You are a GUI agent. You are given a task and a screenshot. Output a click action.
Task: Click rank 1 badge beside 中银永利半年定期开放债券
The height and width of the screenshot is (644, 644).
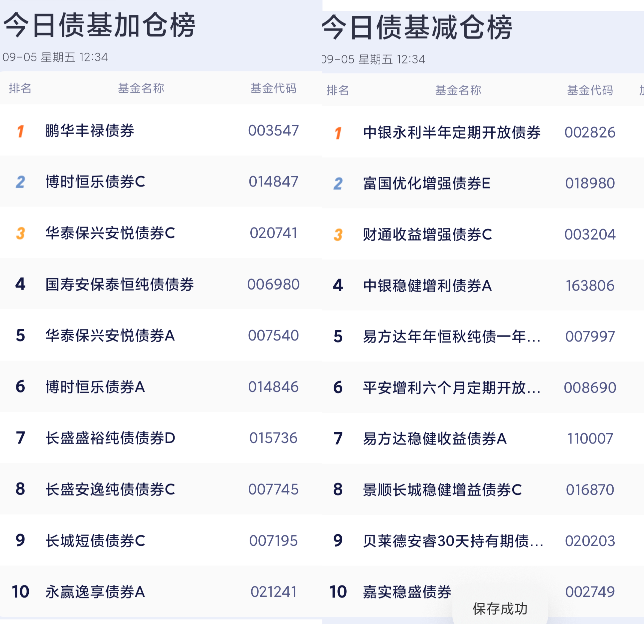click(338, 133)
